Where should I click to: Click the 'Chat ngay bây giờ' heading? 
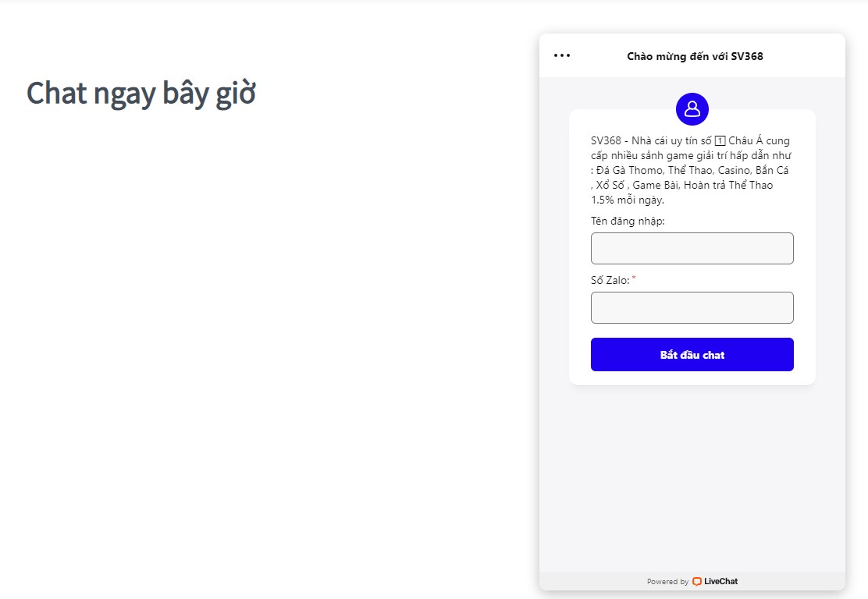(141, 93)
